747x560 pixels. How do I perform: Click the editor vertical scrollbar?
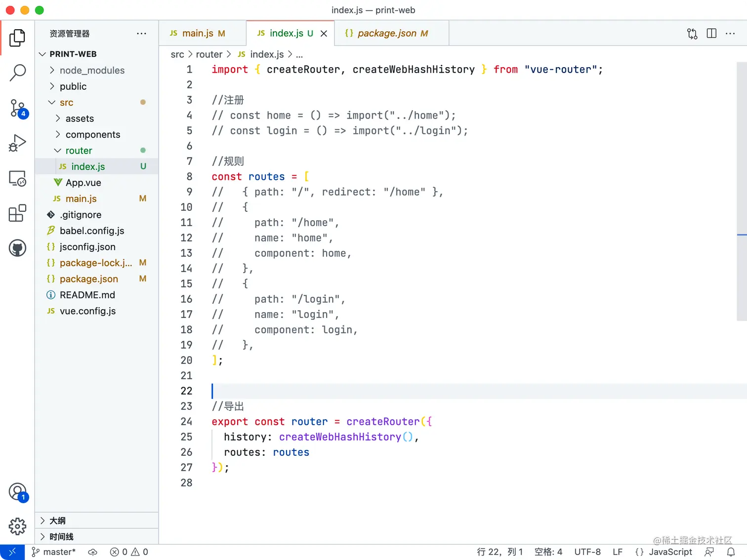pos(742,192)
